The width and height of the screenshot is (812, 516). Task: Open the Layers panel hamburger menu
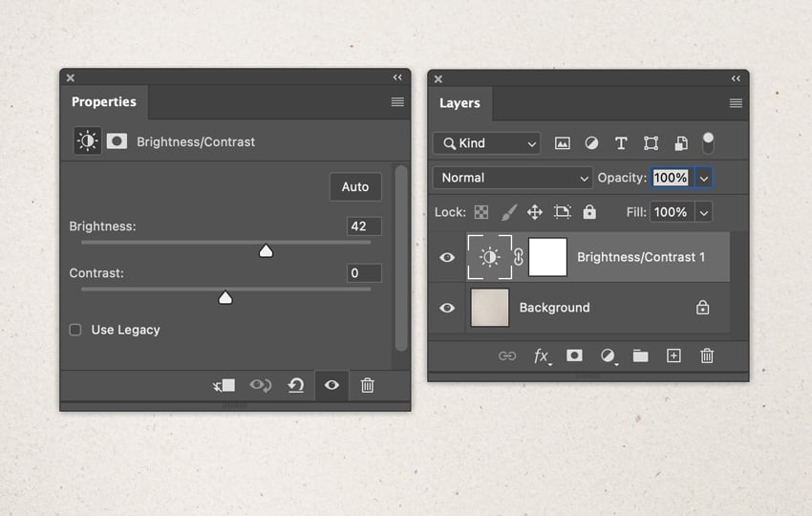pos(736,103)
